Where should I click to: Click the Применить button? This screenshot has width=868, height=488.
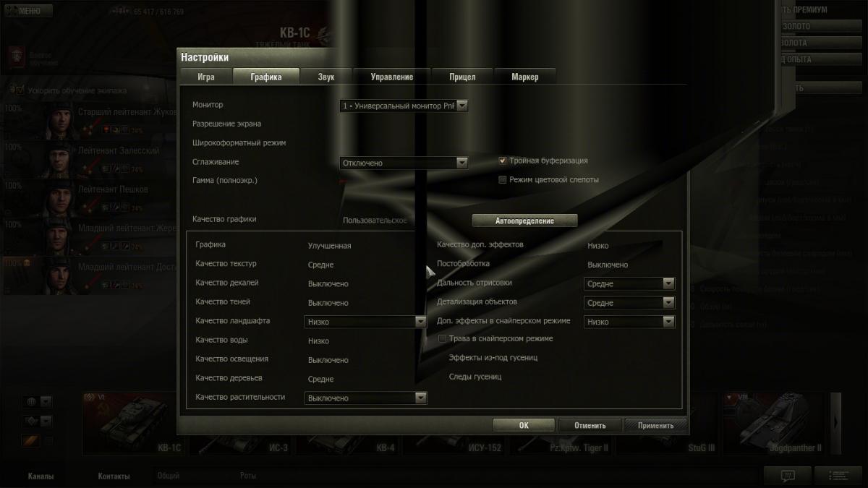click(x=656, y=425)
